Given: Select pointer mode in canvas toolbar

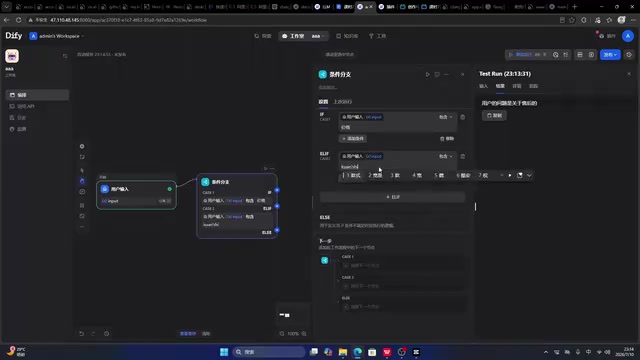Looking at the screenshot, I should pyautogui.click(x=82, y=170).
